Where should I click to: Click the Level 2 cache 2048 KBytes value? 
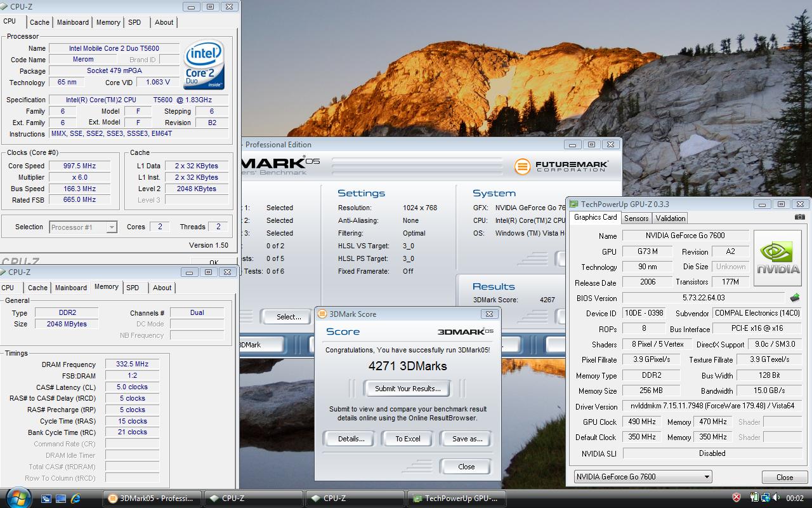[197, 189]
